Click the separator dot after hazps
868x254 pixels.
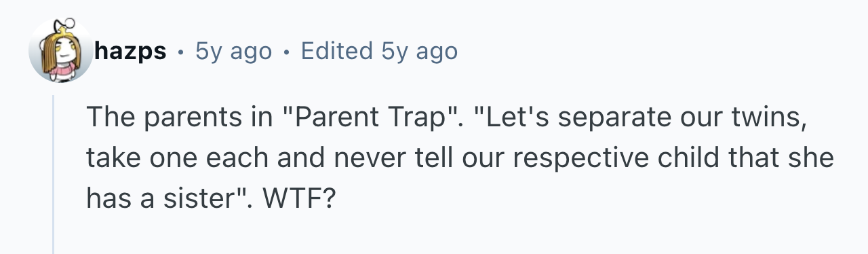click(180, 52)
